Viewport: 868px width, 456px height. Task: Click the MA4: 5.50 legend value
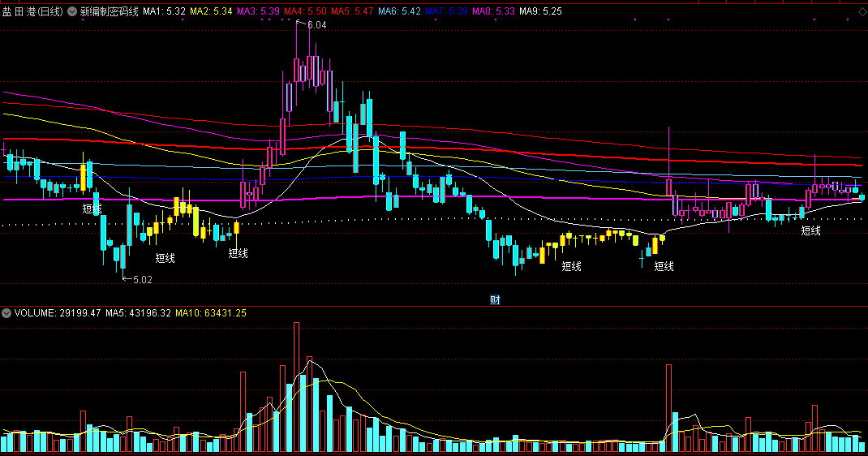tap(306, 11)
